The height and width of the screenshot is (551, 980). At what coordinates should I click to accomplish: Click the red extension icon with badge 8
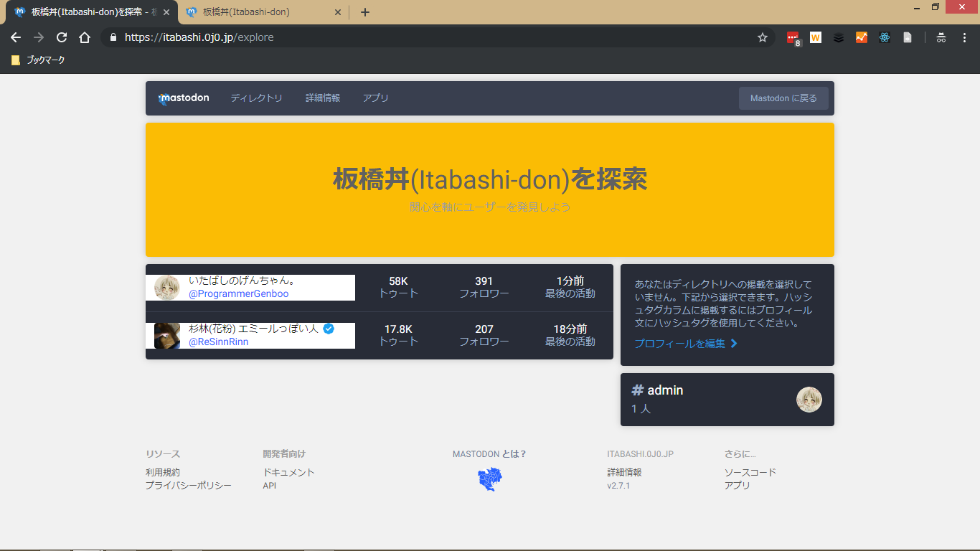(793, 38)
